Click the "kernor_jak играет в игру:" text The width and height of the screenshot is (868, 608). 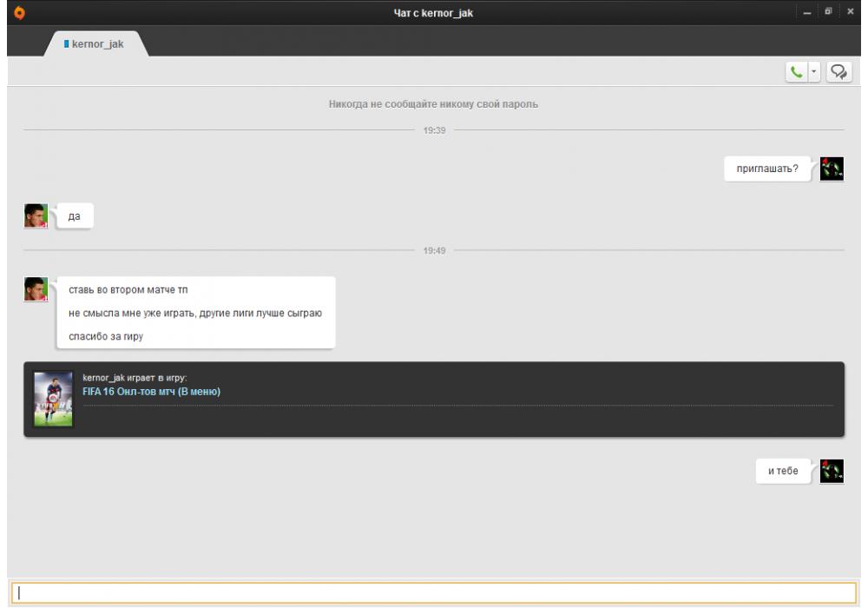135,377
